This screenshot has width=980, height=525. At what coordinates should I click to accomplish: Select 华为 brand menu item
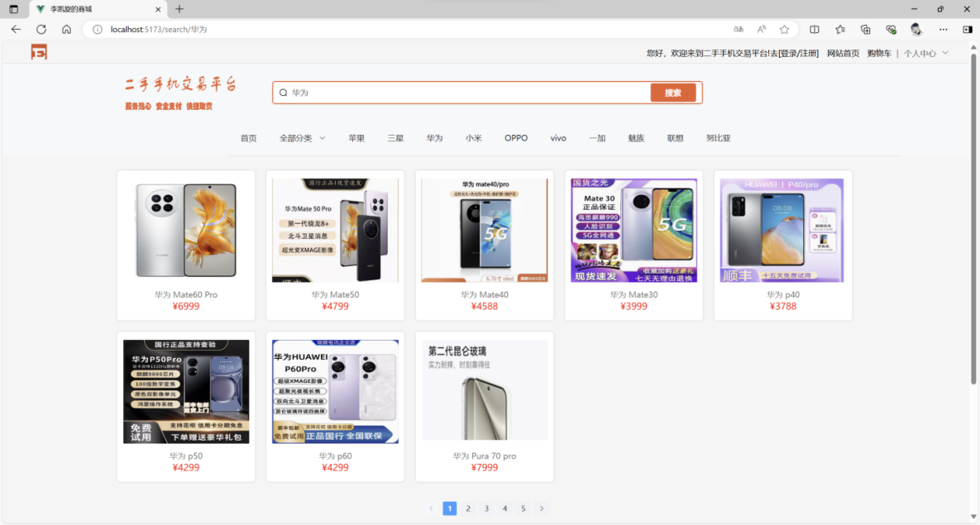pos(435,138)
